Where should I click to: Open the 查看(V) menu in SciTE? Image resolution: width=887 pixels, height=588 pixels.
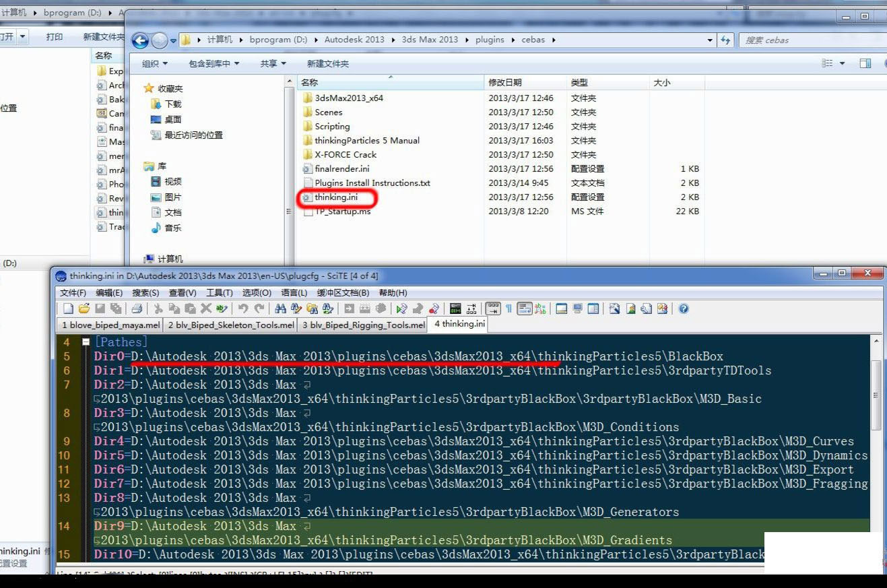tap(183, 292)
